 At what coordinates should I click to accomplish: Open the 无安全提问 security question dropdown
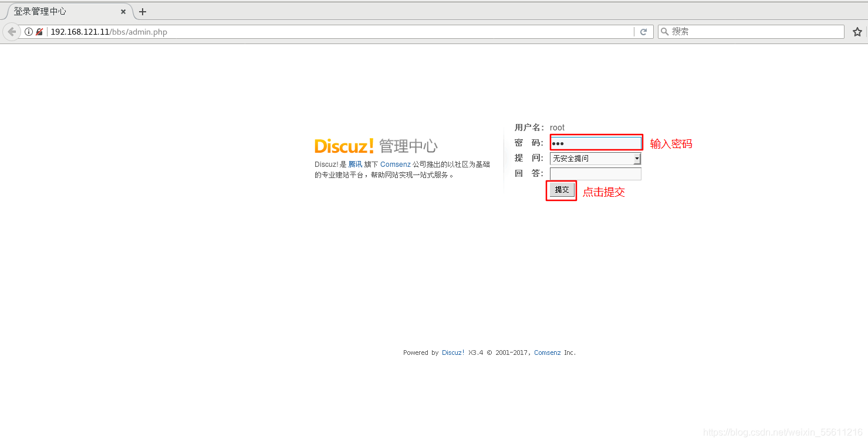(x=595, y=159)
